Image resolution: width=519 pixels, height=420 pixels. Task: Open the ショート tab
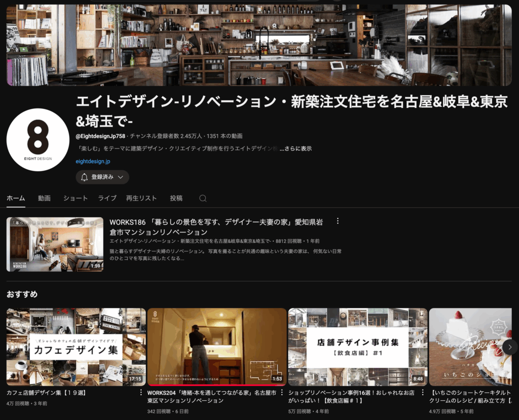76,198
